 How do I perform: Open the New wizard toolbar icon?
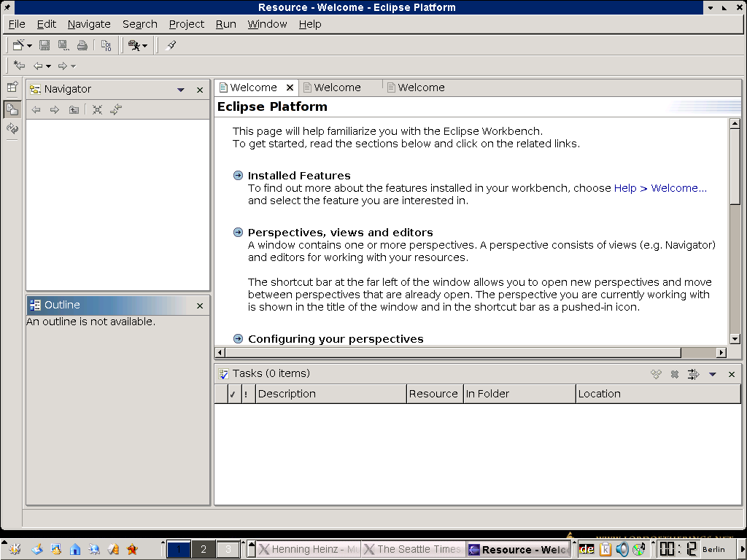[x=18, y=45]
